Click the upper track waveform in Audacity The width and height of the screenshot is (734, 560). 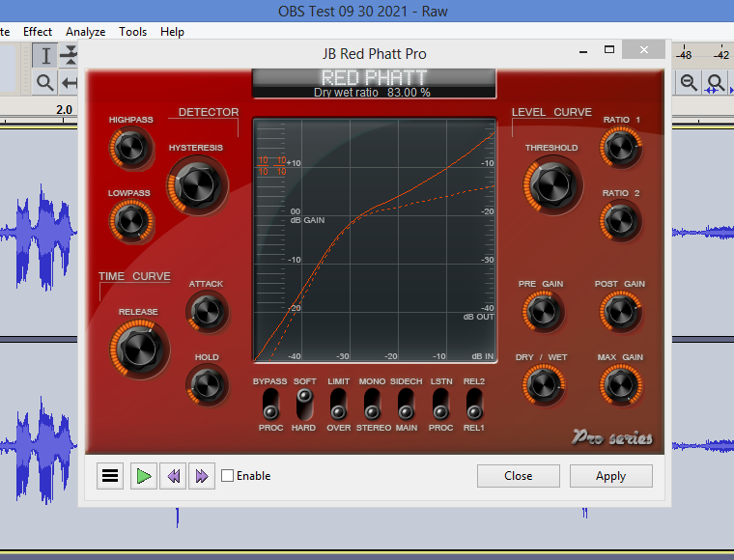[x=39, y=234]
